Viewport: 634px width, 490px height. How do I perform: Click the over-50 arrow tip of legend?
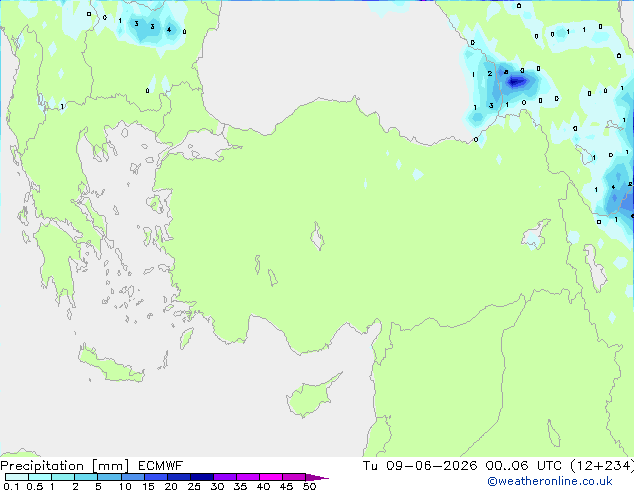click(x=317, y=477)
